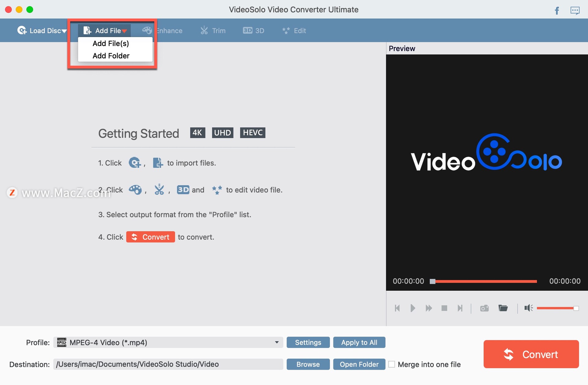Click the preview seek handle
Image resolution: width=588 pixels, height=385 pixels.
pos(432,281)
